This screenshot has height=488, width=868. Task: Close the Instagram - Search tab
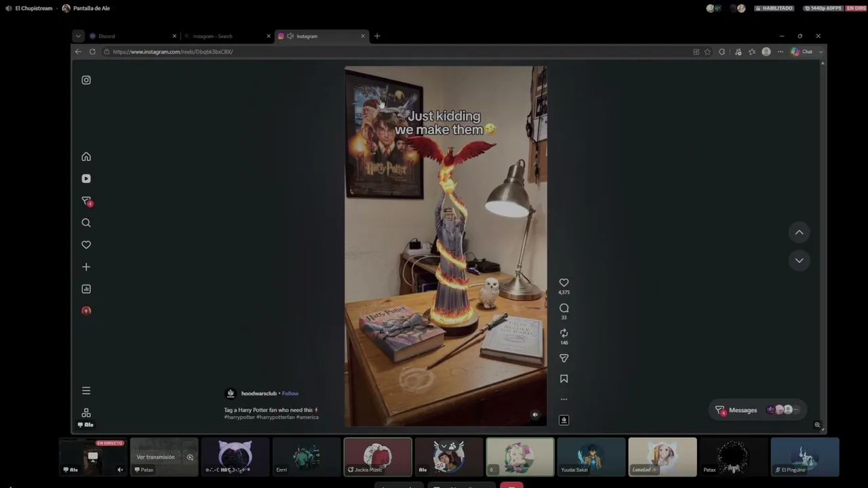[269, 36]
